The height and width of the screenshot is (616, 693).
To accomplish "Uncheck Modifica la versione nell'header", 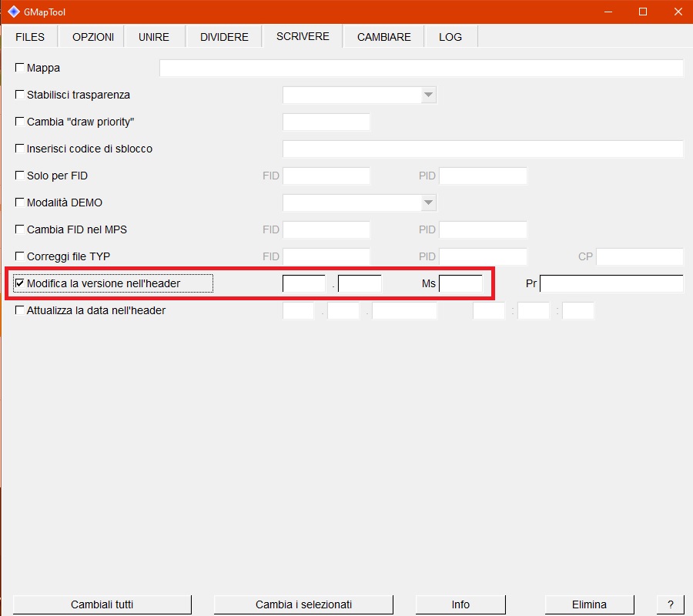I will 19,283.
